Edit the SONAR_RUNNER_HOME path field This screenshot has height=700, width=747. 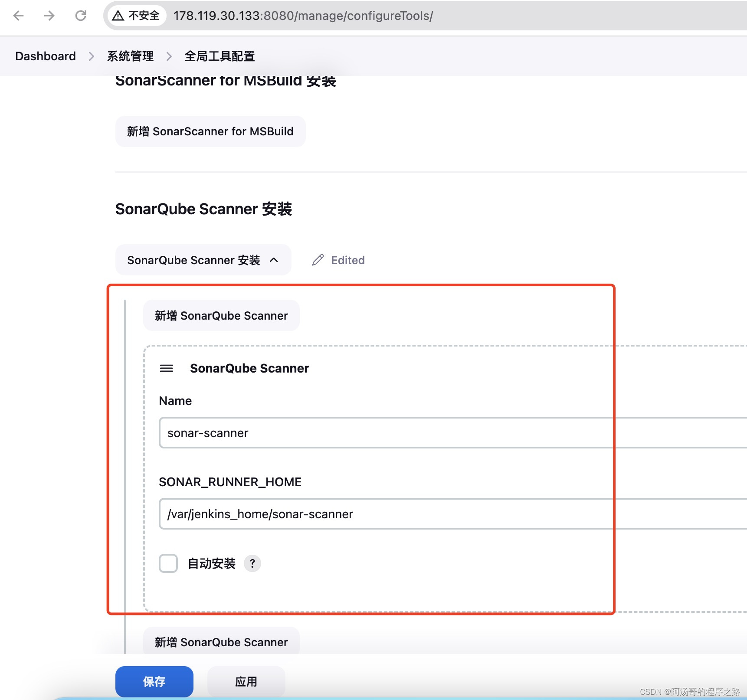tap(453, 514)
